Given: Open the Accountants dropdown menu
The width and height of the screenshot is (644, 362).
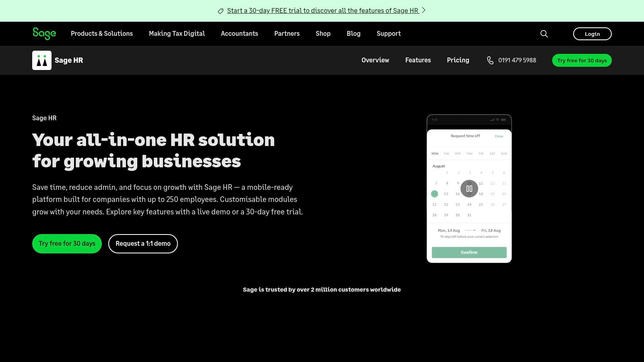Looking at the screenshot, I should coord(239,34).
